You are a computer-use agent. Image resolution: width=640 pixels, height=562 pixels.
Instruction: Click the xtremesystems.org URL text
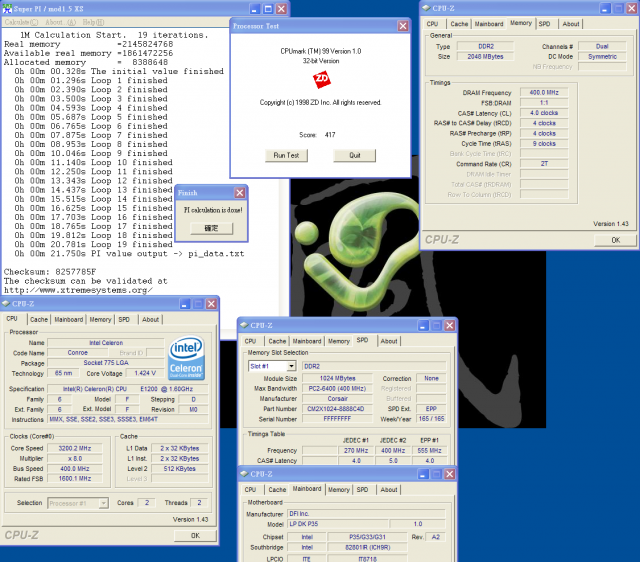[78, 290]
